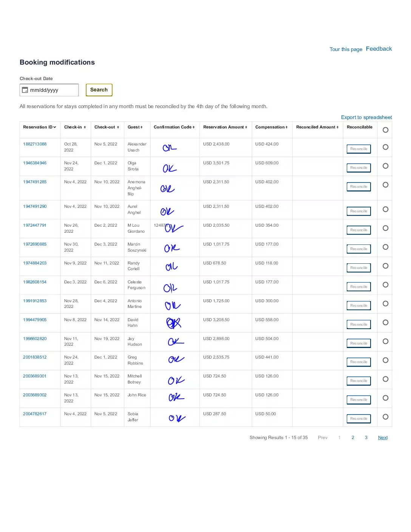Go to results page 3
This screenshot has width=411, height=532.
pyautogui.click(x=366, y=438)
